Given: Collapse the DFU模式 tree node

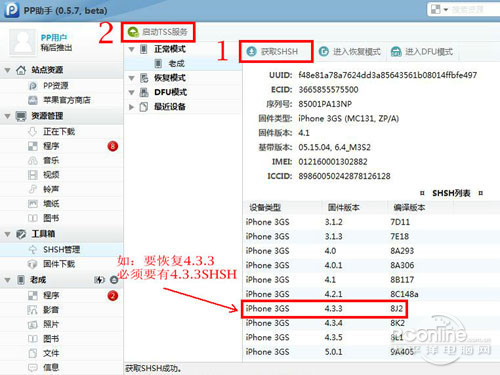Looking at the screenshot, I should [x=132, y=93].
